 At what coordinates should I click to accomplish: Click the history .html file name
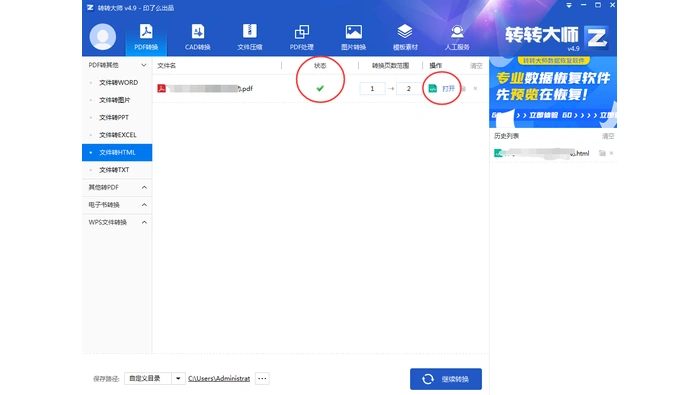547,153
